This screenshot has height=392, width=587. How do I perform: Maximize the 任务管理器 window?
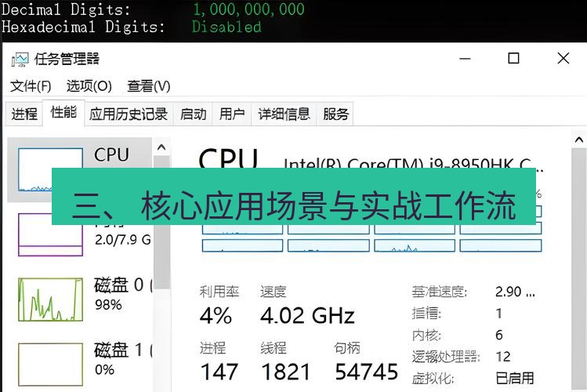(513, 59)
